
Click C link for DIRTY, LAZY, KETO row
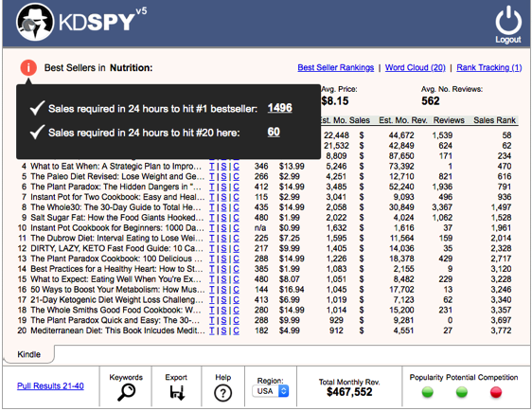[236, 248]
